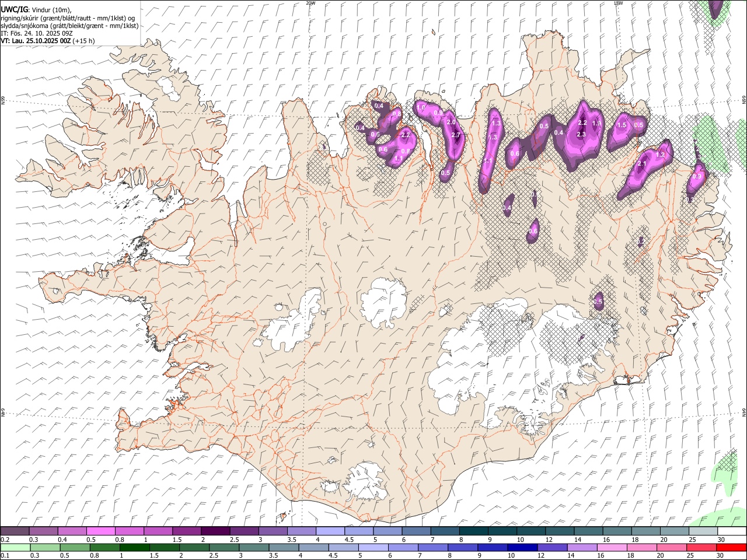This screenshot has width=747, height=560.
Task: Pick the lavender 4 swatch in the snow scale
Action: click(330, 531)
